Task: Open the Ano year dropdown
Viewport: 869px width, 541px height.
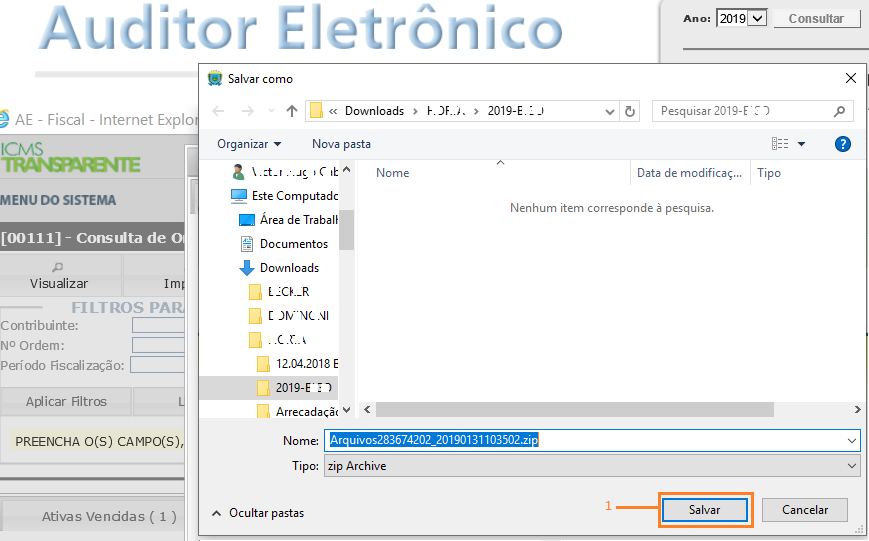Action: click(x=757, y=18)
